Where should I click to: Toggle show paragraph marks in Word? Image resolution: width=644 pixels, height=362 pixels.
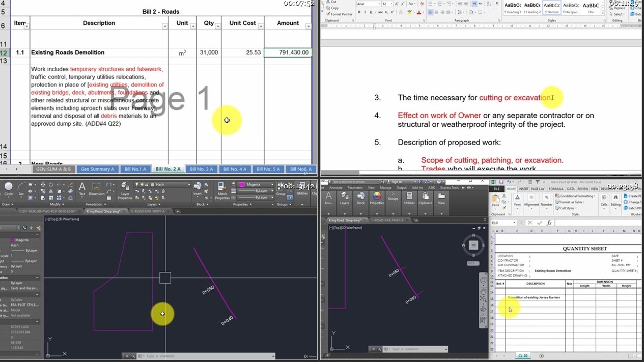[x=497, y=4]
